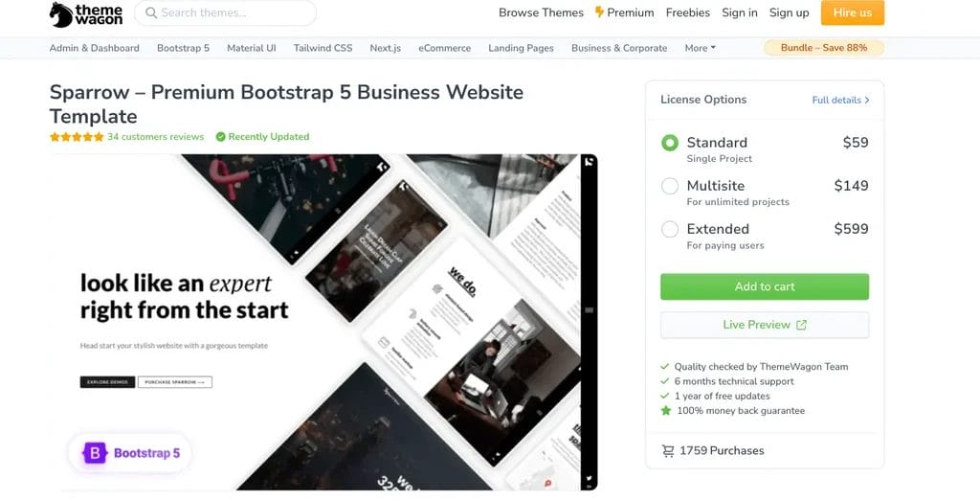This screenshot has height=501, width=980.
Task: Click 1 year of free updates text
Action: coord(723,396)
